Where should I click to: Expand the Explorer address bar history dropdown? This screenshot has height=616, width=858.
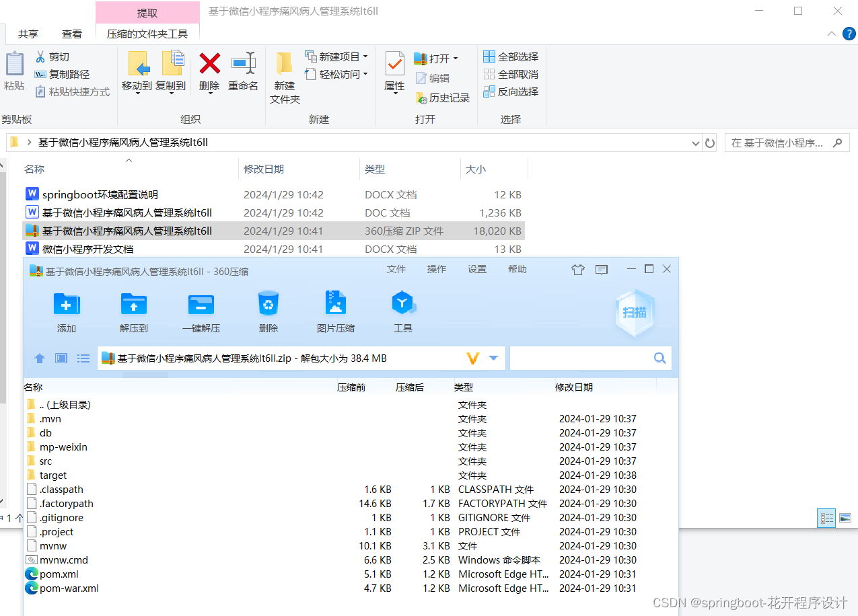(696, 143)
